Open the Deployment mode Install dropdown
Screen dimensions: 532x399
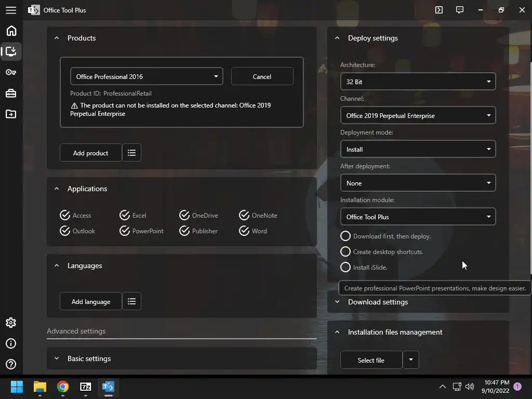coord(418,149)
